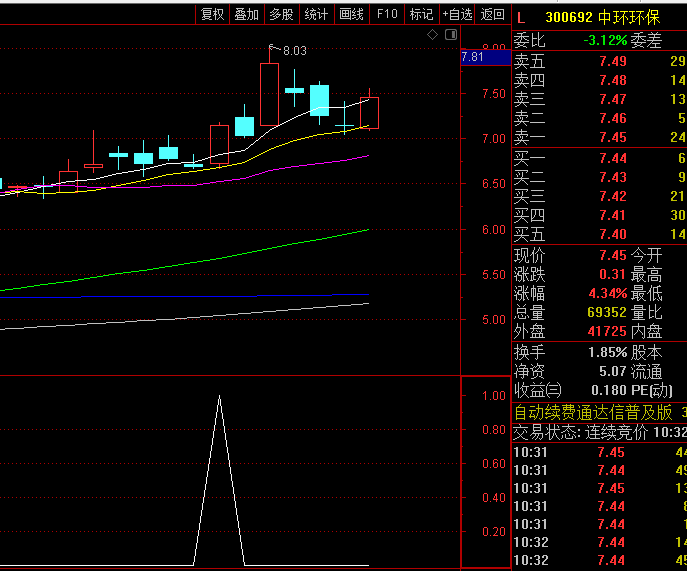Click the diamond icon above the chart

432,35
